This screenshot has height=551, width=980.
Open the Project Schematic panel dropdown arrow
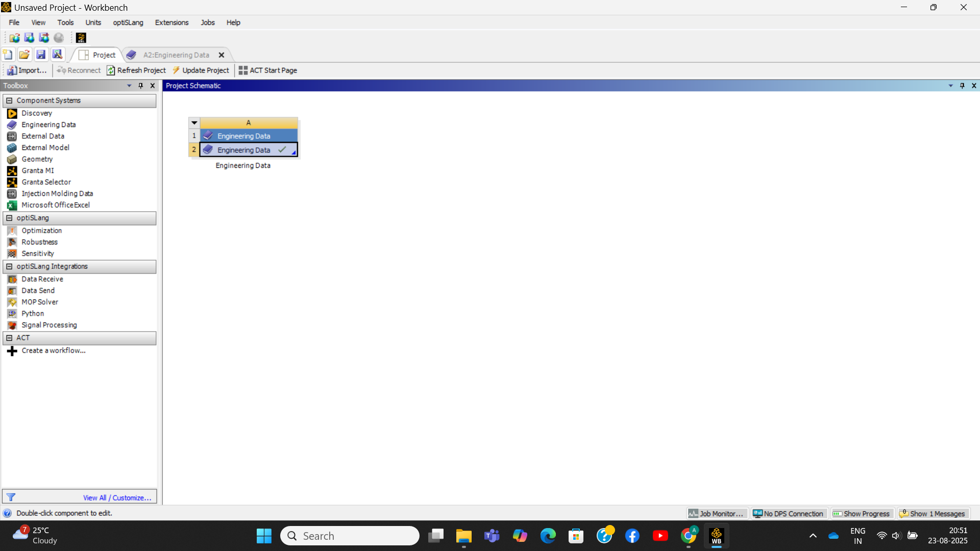point(950,86)
